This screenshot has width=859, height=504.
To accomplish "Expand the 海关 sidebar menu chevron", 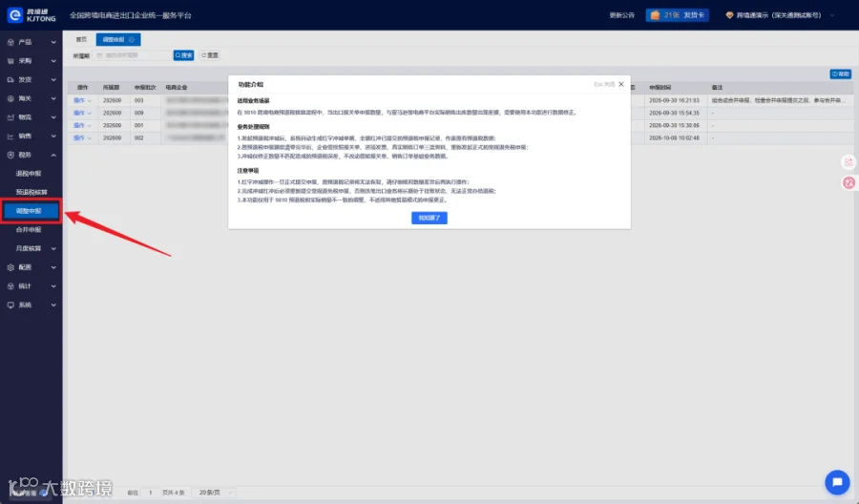I will pyautogui.click(x=53, y=98).
